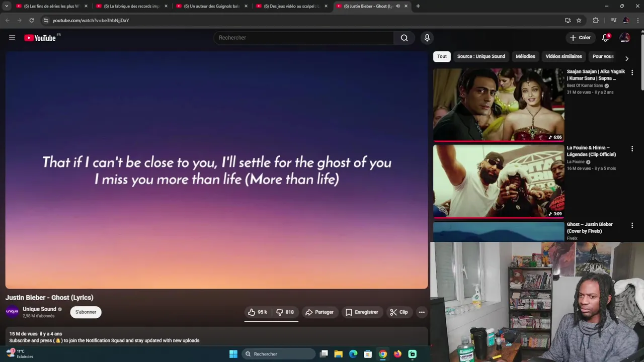This screenshot has width=644, height=362.
Task: Bookmark this page with the star icon
Action: coord(579,20)
